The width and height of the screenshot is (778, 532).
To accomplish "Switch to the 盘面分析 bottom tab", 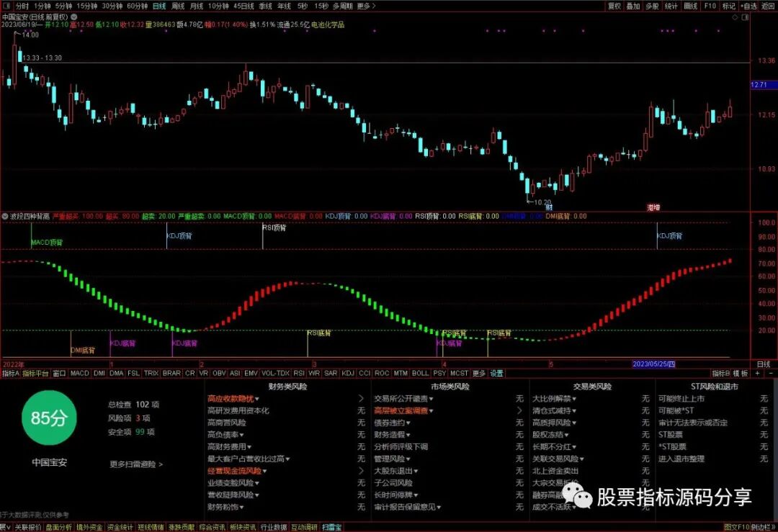I will click(58, 528).
